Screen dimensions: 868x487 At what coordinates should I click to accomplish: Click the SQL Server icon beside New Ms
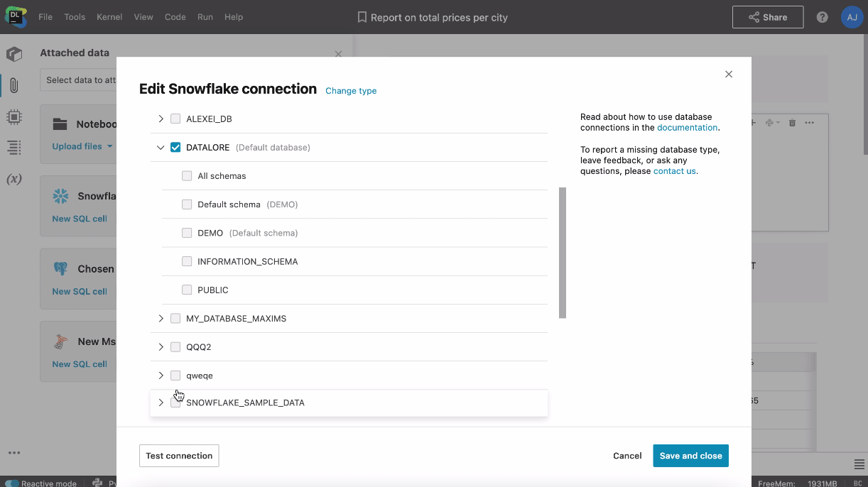click(61, 341)
